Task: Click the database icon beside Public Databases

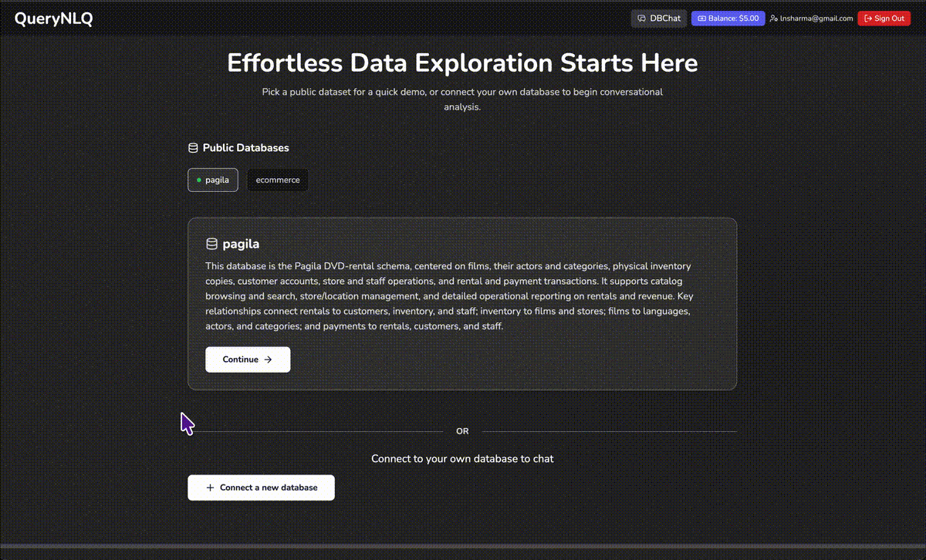Action: [193, 148]
